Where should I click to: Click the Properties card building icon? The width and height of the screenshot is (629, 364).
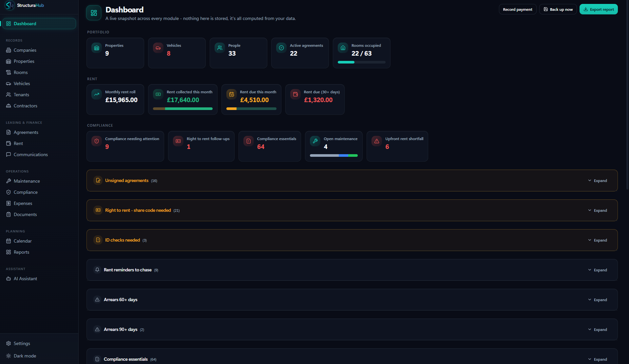97,48
